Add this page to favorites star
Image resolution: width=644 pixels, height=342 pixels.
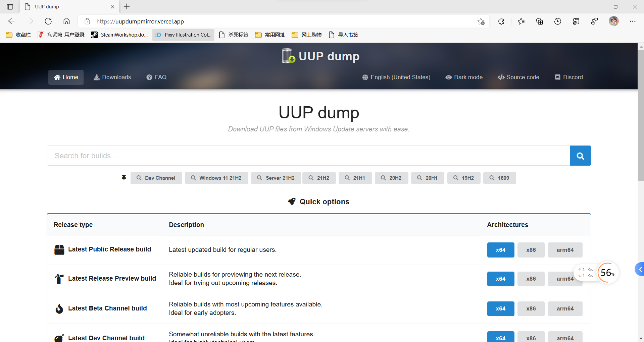coord(481,21)
